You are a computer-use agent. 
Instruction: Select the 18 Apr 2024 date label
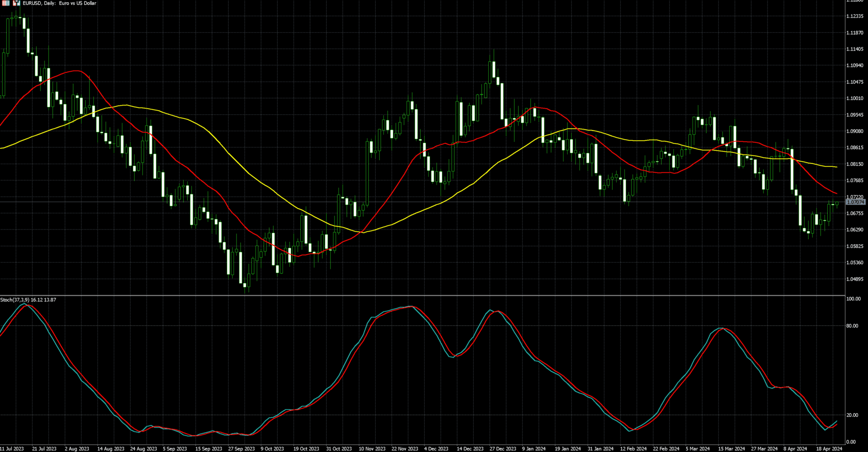point(829,449)
